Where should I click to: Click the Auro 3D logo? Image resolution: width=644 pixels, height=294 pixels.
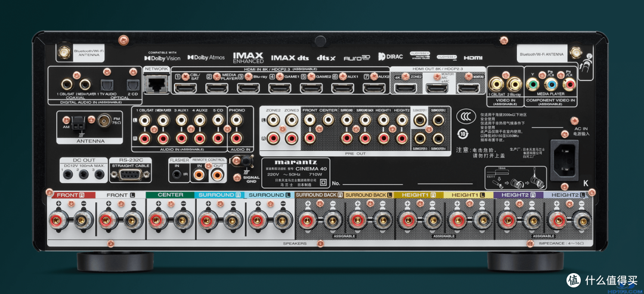click(x=357, y=58)
